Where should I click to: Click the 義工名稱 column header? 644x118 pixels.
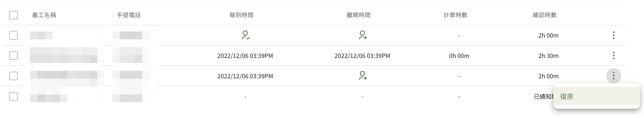tap(44, 15)
